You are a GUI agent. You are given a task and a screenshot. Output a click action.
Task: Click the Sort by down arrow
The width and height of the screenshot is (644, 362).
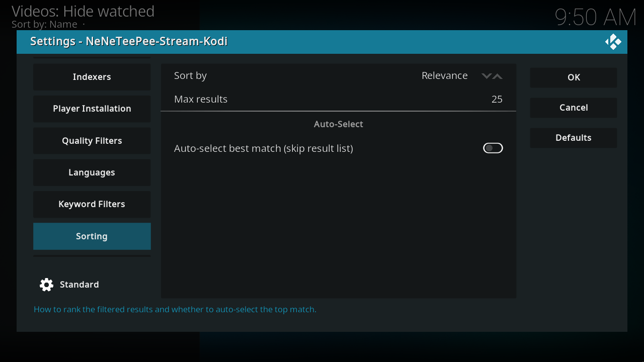[486, 76]
